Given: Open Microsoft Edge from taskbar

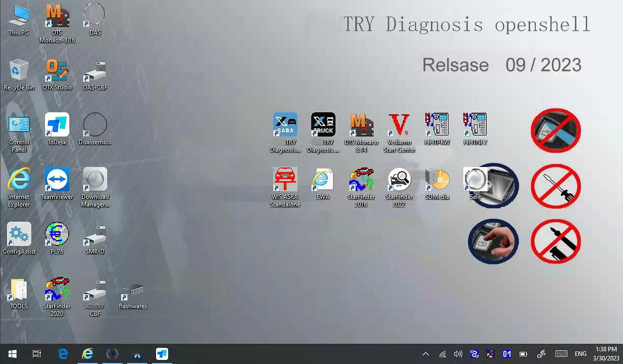Looking at the screenshot, I should tap(63, 354).
